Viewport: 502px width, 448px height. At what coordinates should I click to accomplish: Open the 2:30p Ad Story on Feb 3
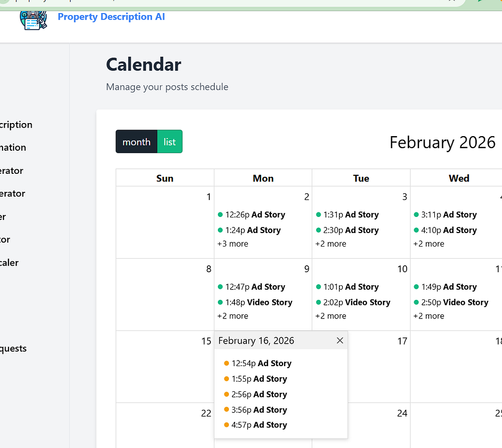pyautogui.click(x=347, y=230)
